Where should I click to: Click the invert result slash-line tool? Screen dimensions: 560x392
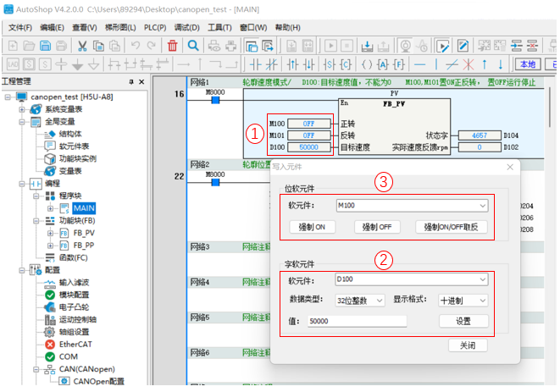tap(452, 64)
